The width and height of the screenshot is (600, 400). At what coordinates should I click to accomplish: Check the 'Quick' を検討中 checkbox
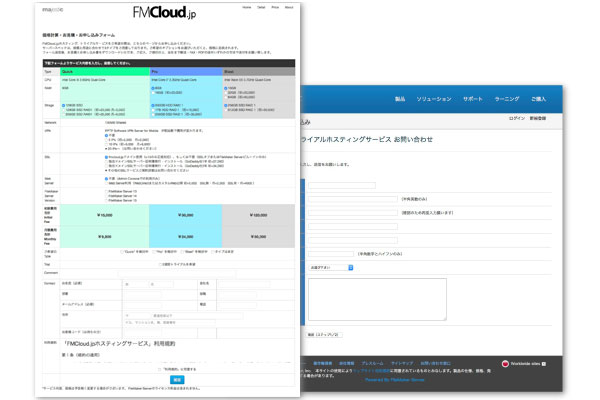[x=122, y=252]
